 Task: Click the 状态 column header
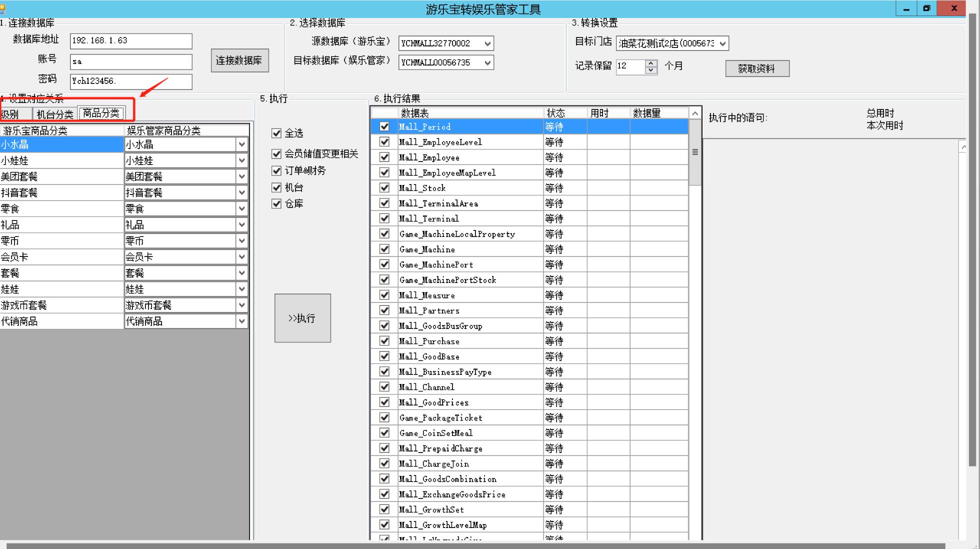pyautogui.click(x=565, y=113)
